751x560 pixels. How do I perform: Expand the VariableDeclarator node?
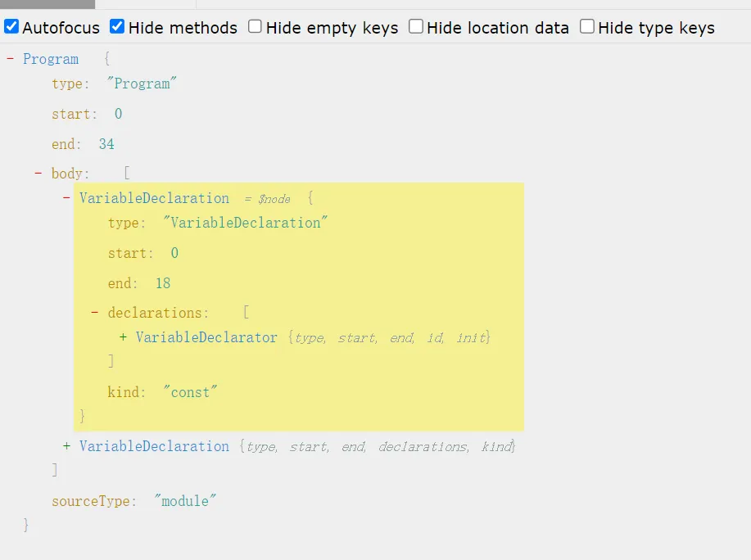(124, 337)
